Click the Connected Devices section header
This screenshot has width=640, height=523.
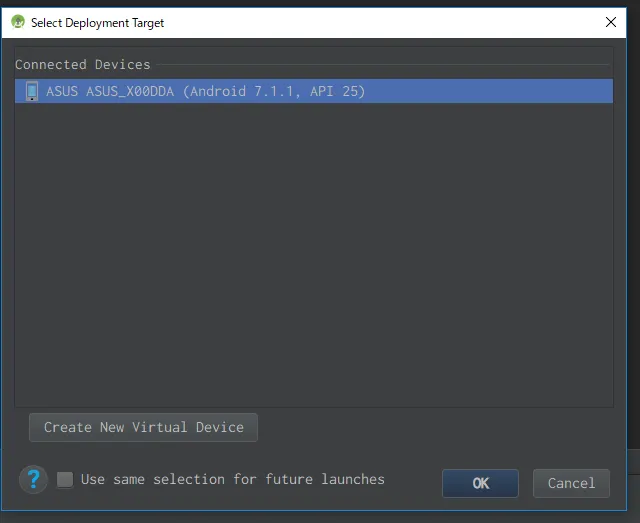[x=83, y=64]
